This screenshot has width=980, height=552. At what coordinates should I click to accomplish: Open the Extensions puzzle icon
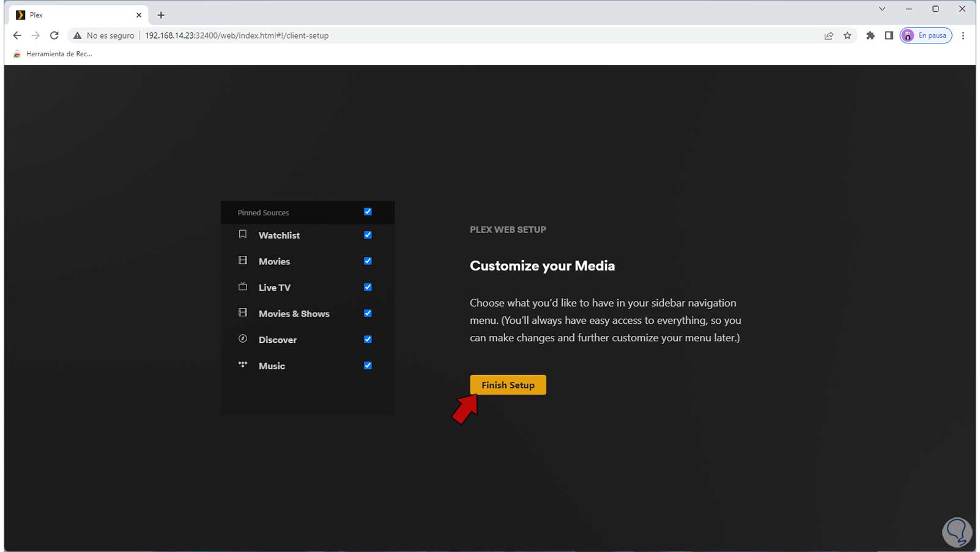870,35
